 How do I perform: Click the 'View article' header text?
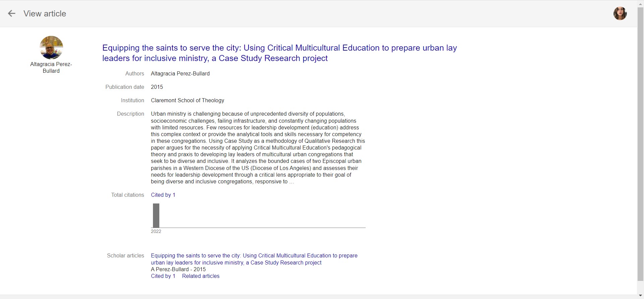click(x=45, y=14)
